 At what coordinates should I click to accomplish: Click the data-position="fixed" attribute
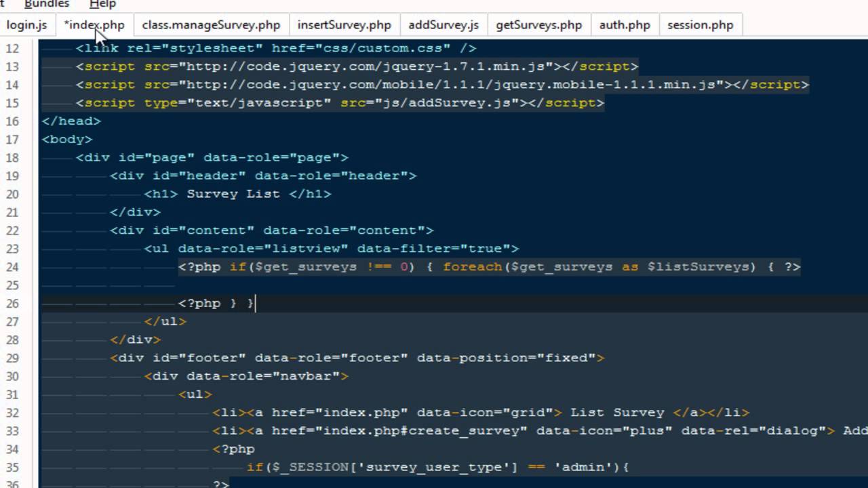[x=506, y=358]
